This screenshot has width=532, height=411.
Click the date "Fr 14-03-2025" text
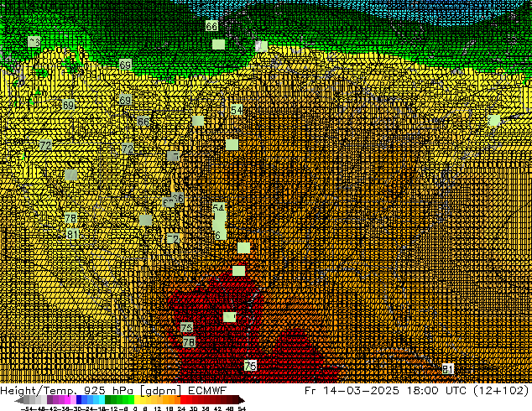[352, 390]
